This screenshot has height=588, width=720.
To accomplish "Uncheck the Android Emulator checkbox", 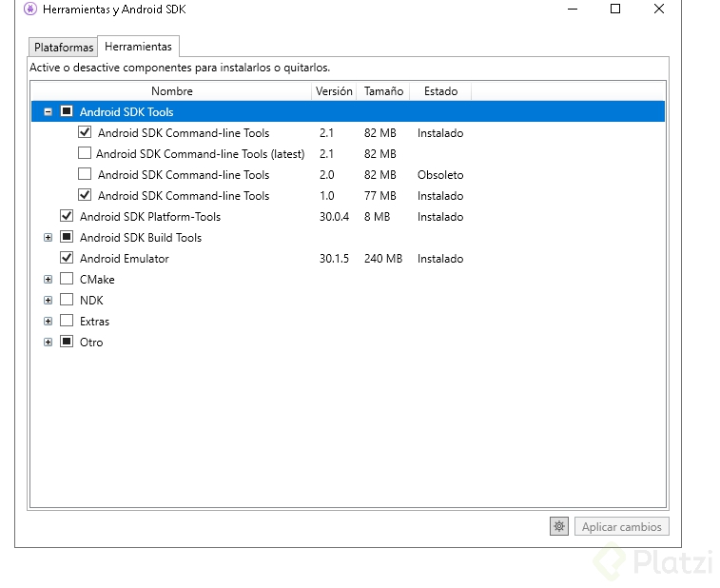I will 67,258.
